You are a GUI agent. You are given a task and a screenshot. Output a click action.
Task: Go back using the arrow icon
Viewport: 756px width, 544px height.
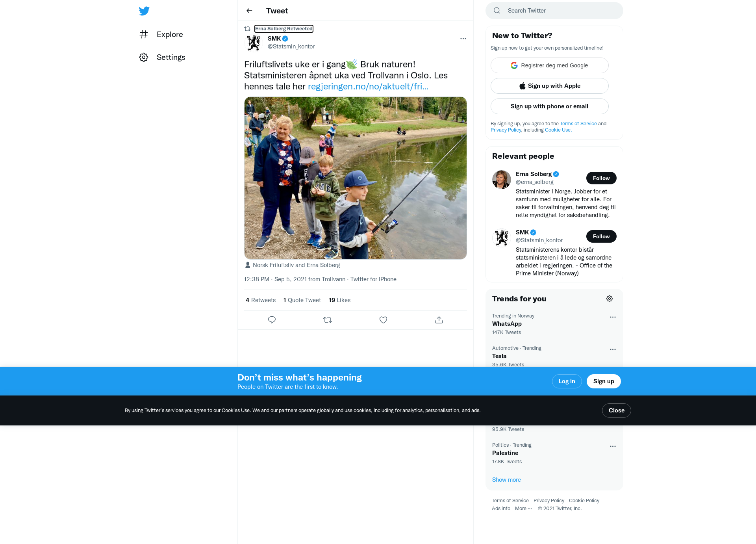(249, 11)
